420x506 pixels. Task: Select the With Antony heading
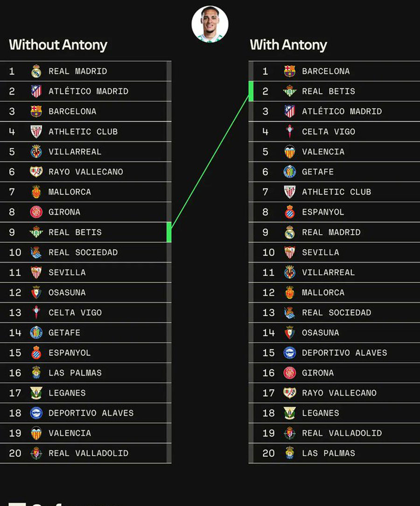[x=288, y=45]
